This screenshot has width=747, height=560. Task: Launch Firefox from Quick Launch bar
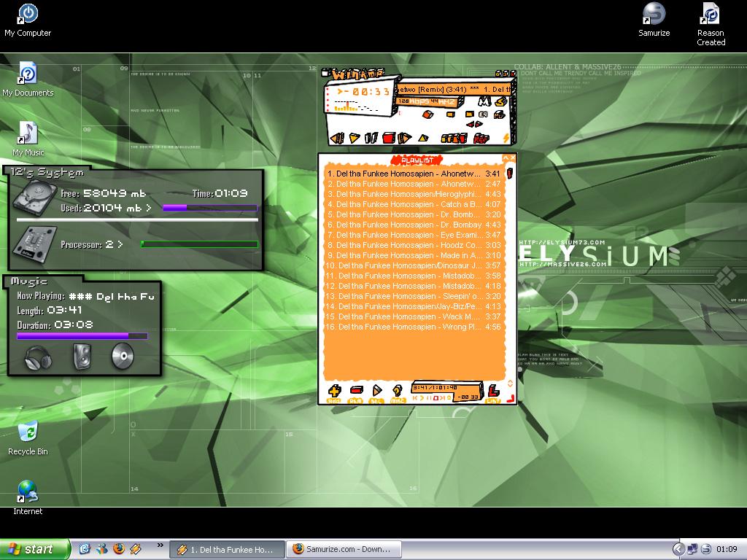(119, 549)
